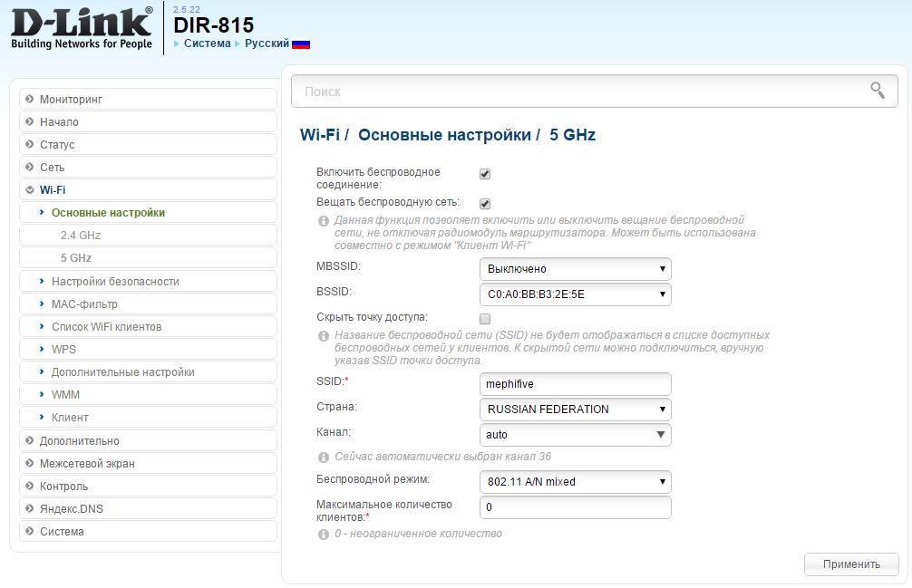Click the D-Link logo
The image size is (912, 588).
[x=82, y=29]
